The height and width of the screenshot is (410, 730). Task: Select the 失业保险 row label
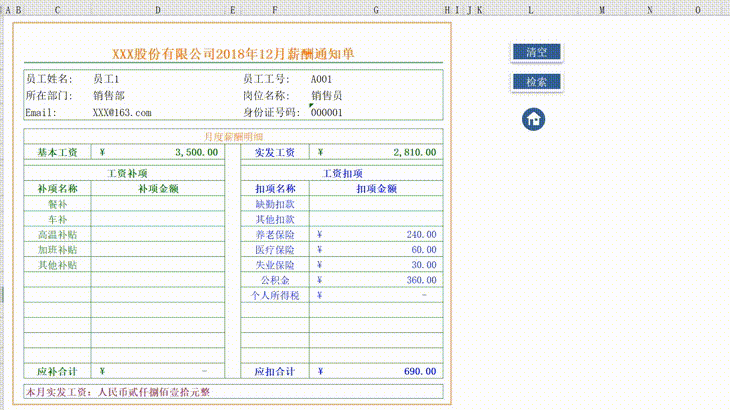click(275, 265)
